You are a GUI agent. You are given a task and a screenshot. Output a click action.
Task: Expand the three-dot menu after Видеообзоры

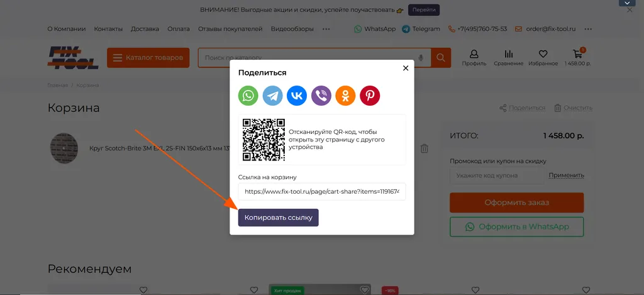326,29
